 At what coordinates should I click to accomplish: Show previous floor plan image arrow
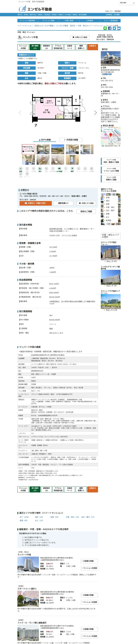(20, 113)
